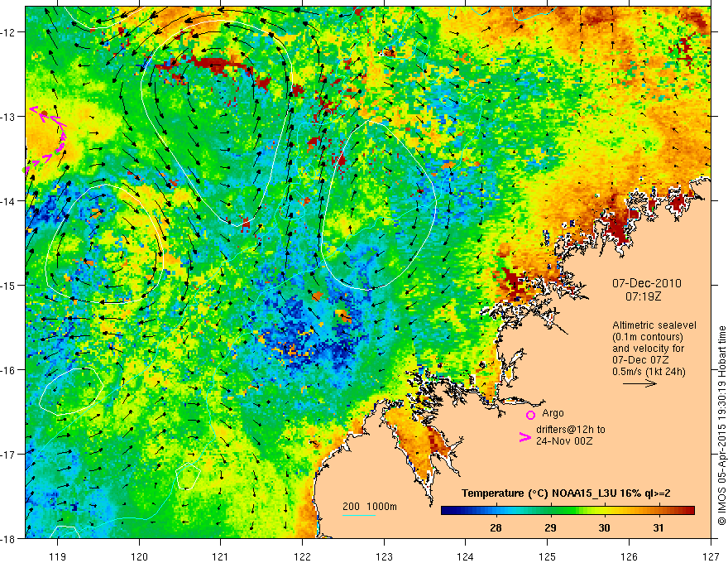Click longitude axis label 124

point(466,556)
